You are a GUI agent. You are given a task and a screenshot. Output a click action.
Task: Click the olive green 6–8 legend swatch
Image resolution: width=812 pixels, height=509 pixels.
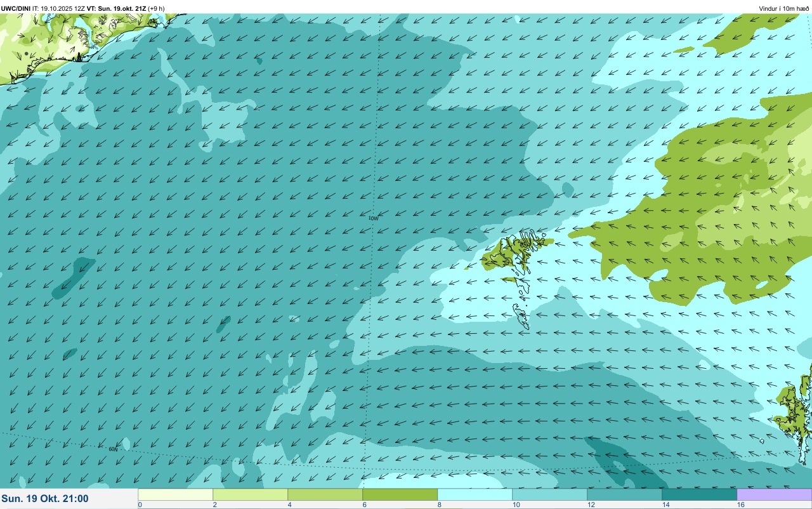(x=400, y=494)
